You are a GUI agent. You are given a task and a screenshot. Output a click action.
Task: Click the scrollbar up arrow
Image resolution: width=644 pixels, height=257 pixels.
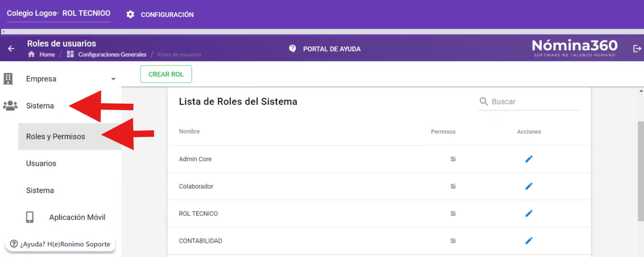tap(640, 91)
